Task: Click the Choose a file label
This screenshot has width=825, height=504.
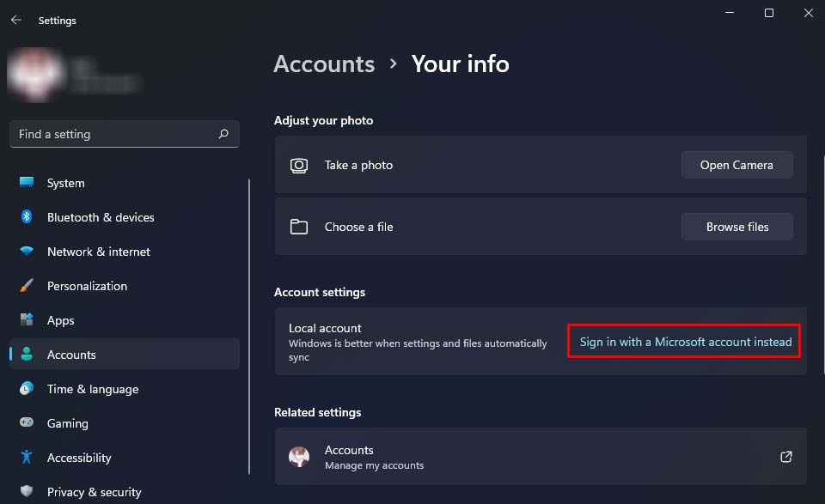Action: click(358, 227)
